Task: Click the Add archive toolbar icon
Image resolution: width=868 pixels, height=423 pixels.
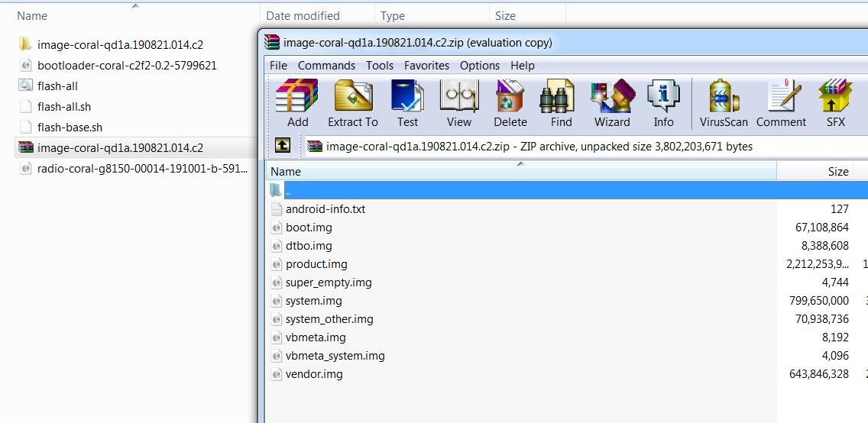Action: click(297, 102)
